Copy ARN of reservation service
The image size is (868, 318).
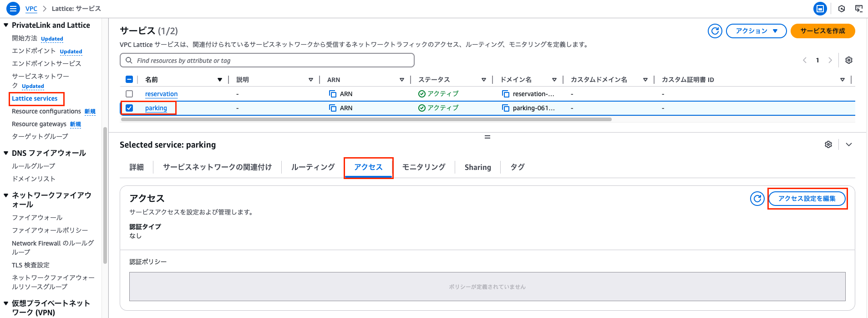click(x=333, y=94)
